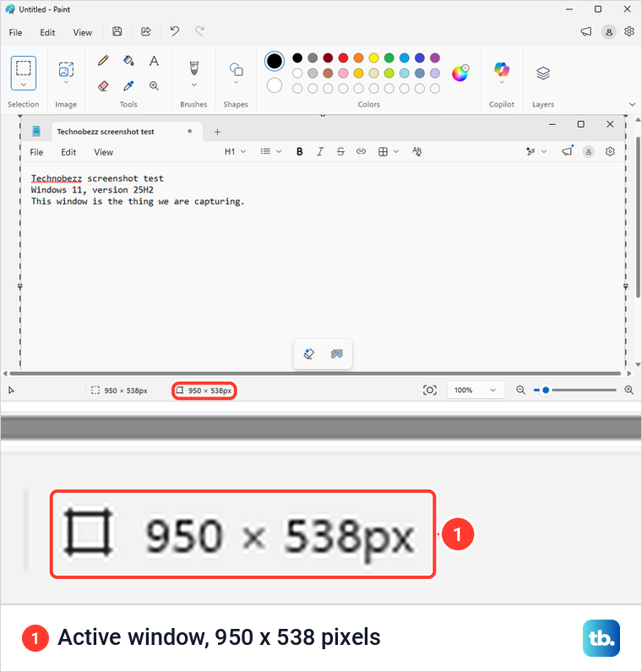Click the Paint feedback megaphone icon
Image resolution: width=642 pixels, height=672 pixels.
click(586, 32)
